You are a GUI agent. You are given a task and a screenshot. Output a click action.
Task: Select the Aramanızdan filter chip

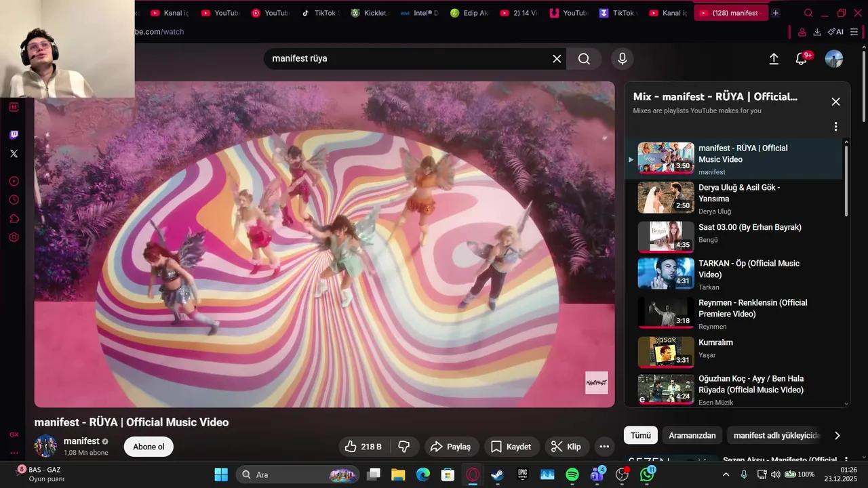pos(692,436)
